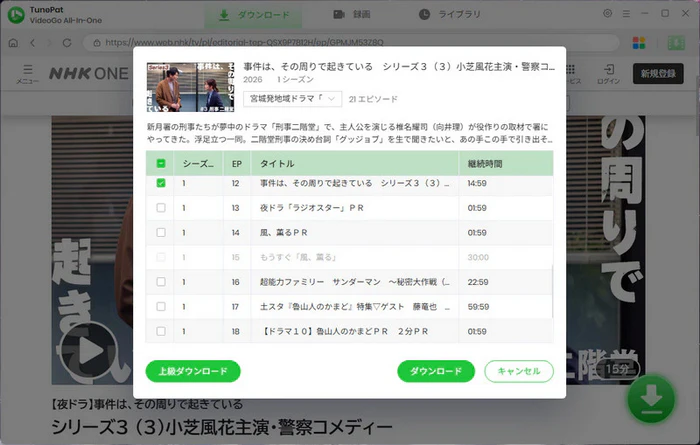Check the box for episode 16 超能力ファミリー
Screen dimensions: 700x445
[161, 282]
